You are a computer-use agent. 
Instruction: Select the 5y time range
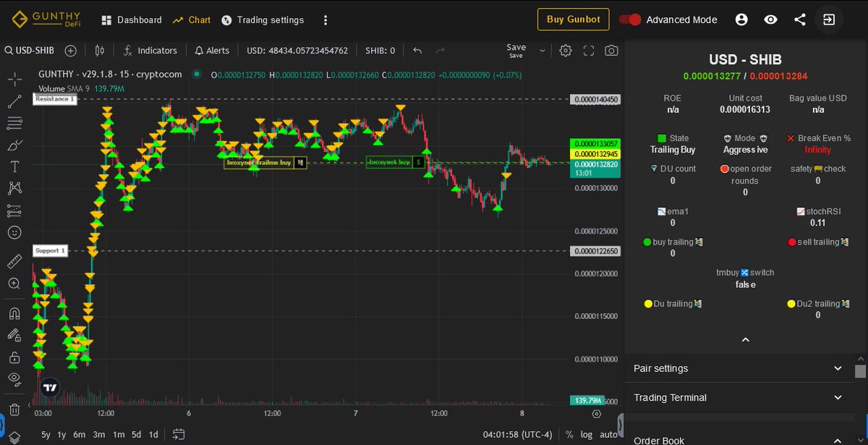pyautogui.click(x=46, y=435)
